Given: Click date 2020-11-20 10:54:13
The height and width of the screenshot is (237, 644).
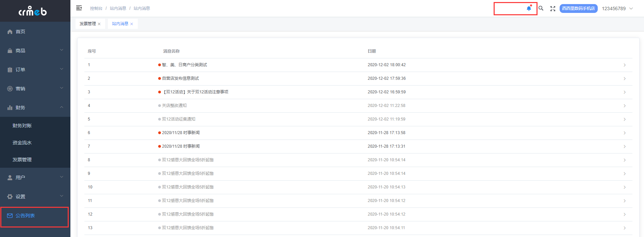Looking at the screenshot, I should [x=386, y=187].
